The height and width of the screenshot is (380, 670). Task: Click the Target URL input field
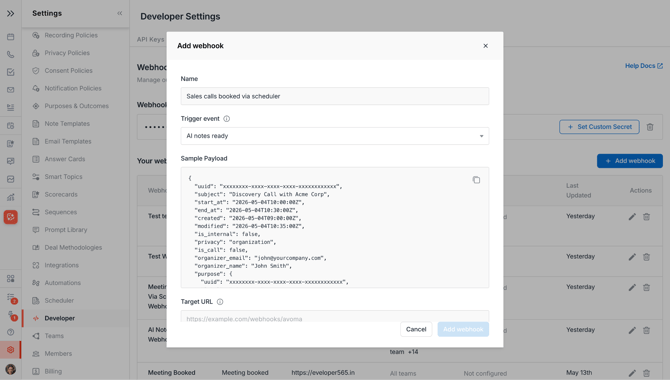(x=335, y=317)
